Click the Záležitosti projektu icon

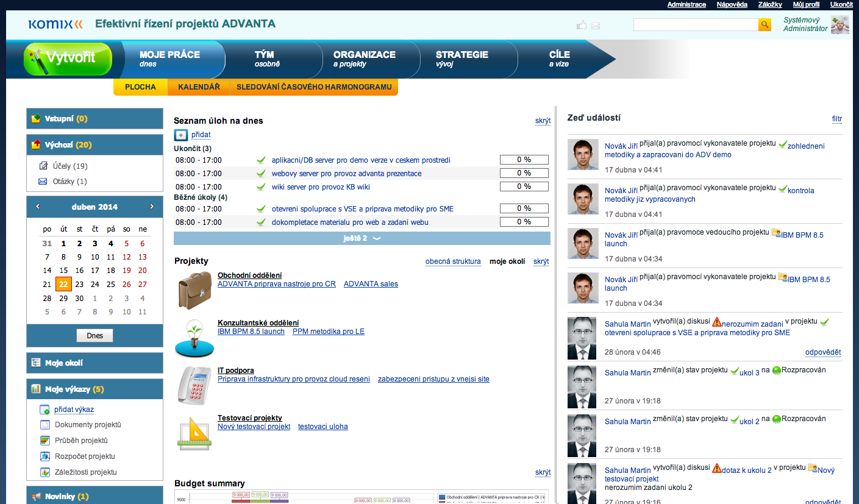coord(45,472)
